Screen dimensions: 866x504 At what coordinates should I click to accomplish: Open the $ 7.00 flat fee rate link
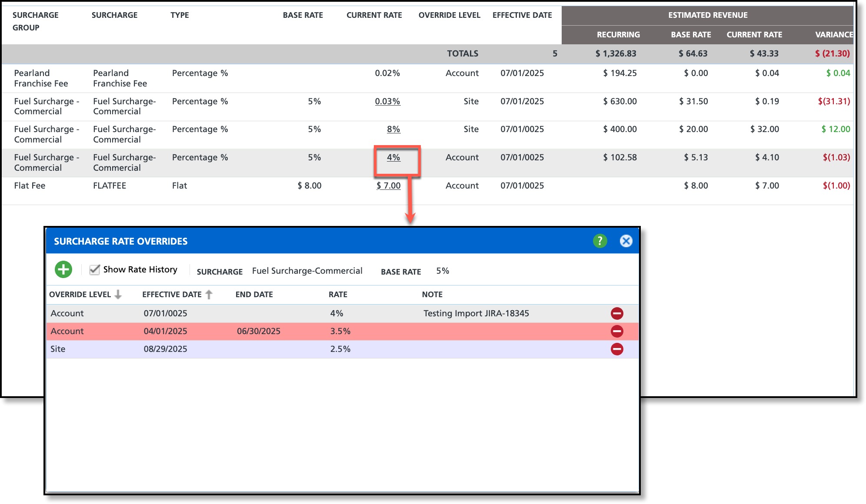click(x=388, y=186)
